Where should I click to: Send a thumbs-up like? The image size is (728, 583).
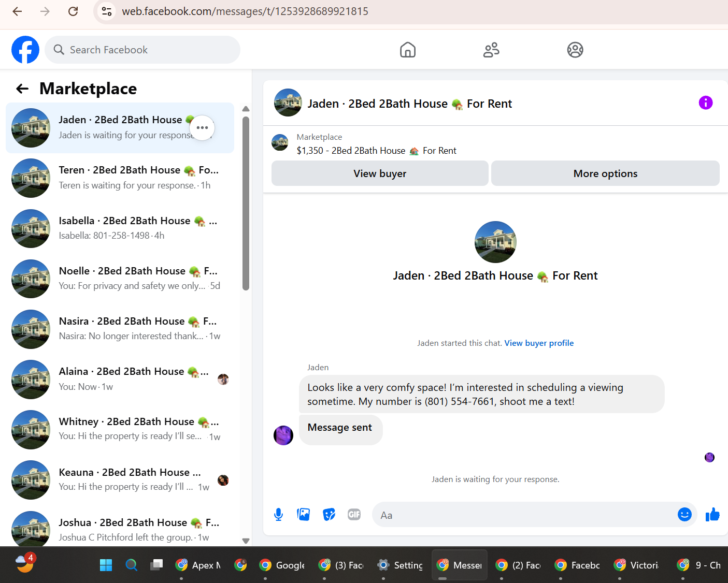[x=713, y=514]
